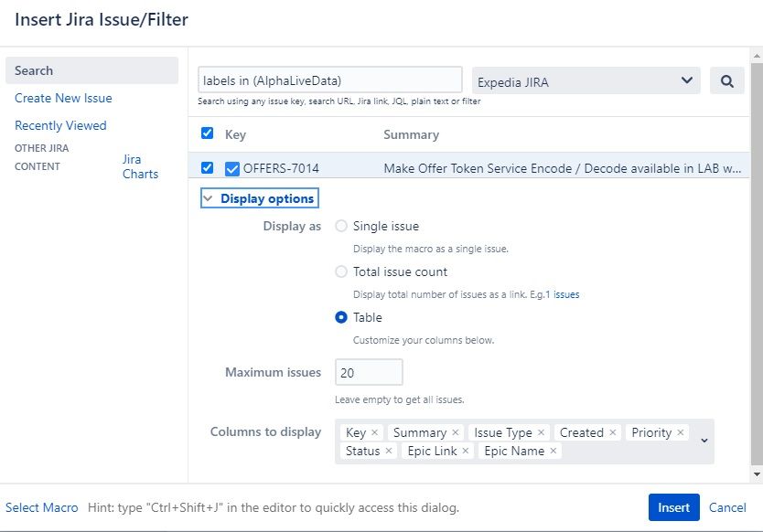The image size is (763, 532).
Task: Remove the Epic Link column tag
Action: point(466,451)
